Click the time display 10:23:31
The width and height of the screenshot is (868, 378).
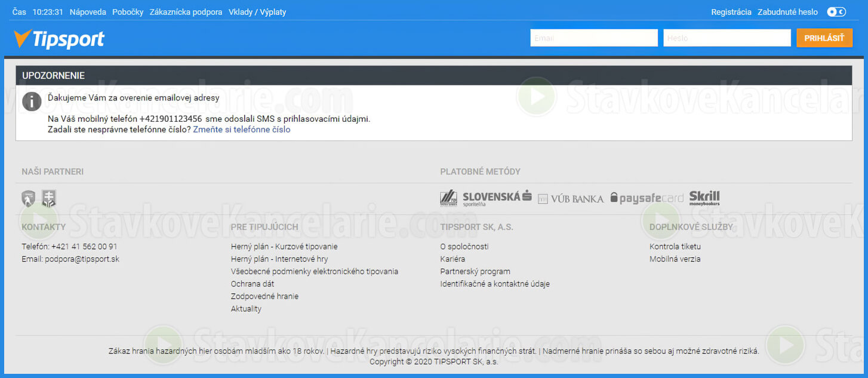[48, 12]
